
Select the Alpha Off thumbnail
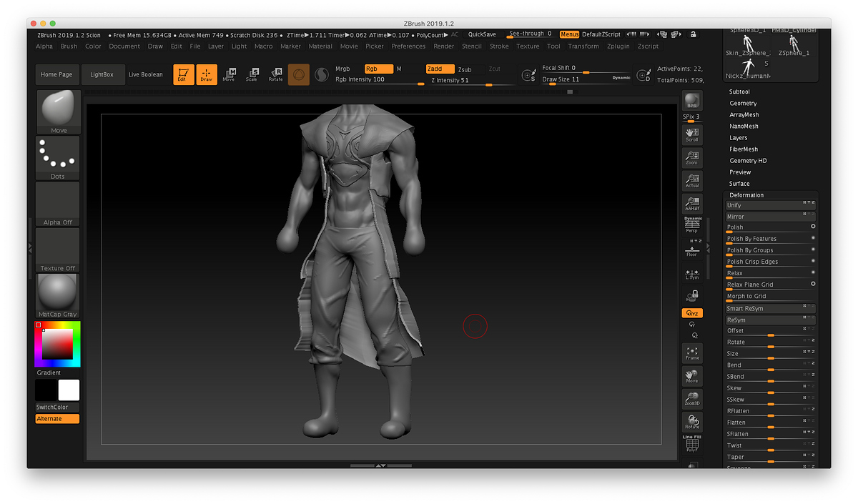58,204
